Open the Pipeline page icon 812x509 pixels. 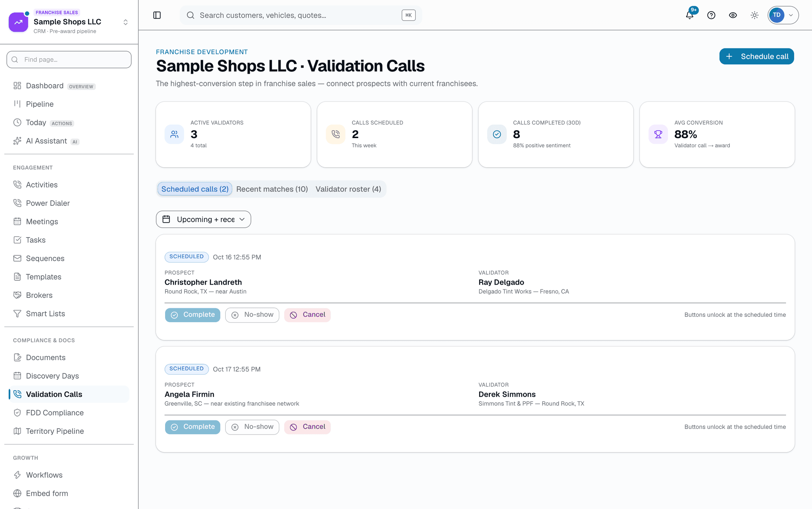point(17,104)
